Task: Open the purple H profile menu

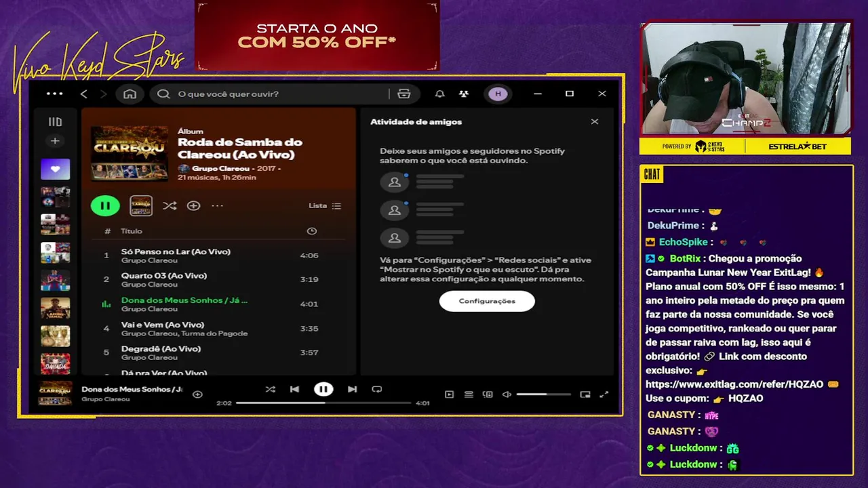Action: point(498,94)
